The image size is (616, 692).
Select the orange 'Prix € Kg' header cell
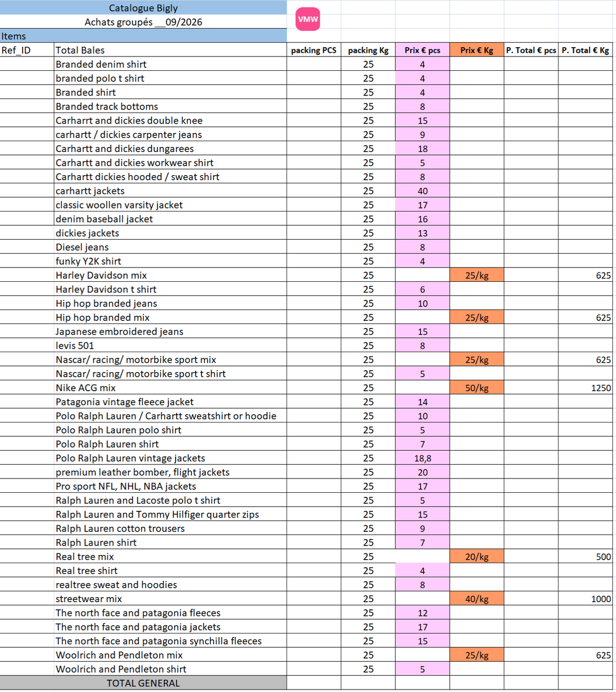[477, 50]
